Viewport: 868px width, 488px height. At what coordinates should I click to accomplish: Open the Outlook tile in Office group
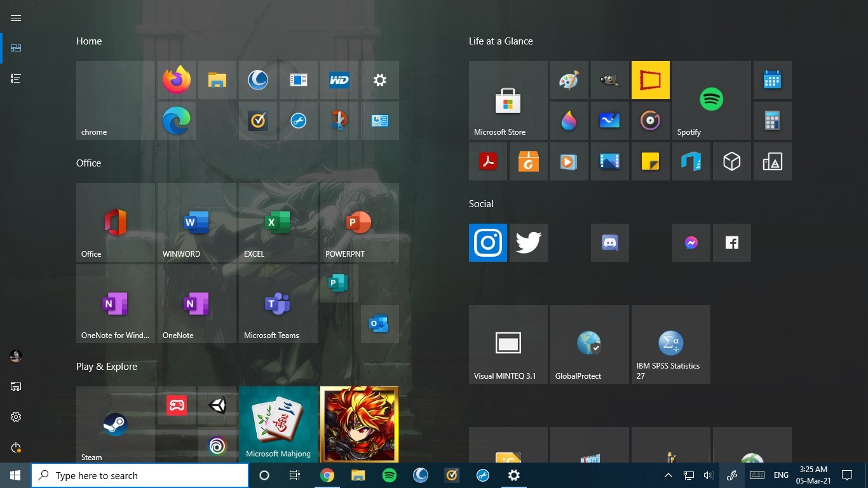pos(380,324)
